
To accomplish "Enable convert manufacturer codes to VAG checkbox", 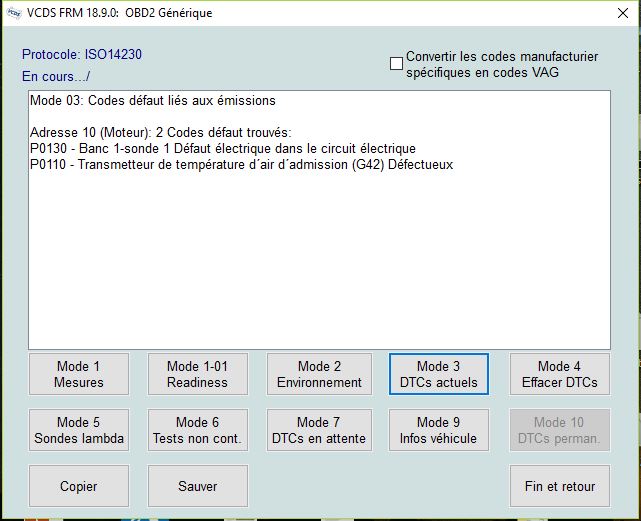I will (396, 64).
